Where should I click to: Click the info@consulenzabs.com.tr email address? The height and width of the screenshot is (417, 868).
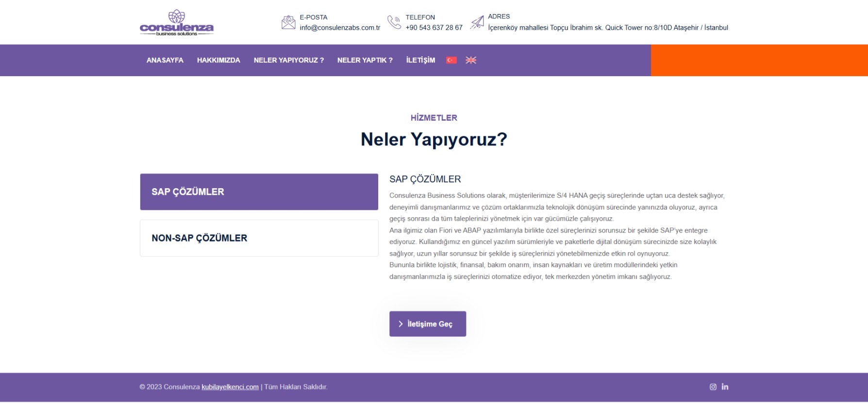(x=340, y=28)
